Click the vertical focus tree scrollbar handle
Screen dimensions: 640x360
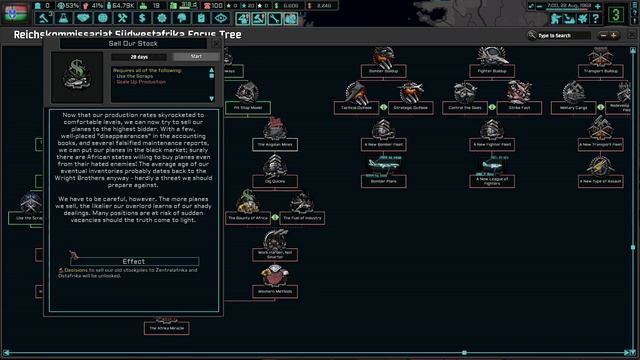click(633, 247)
